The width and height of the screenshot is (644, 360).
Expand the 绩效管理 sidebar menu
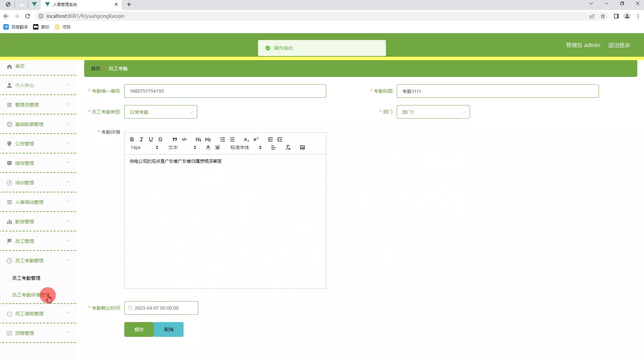(38, 163)
